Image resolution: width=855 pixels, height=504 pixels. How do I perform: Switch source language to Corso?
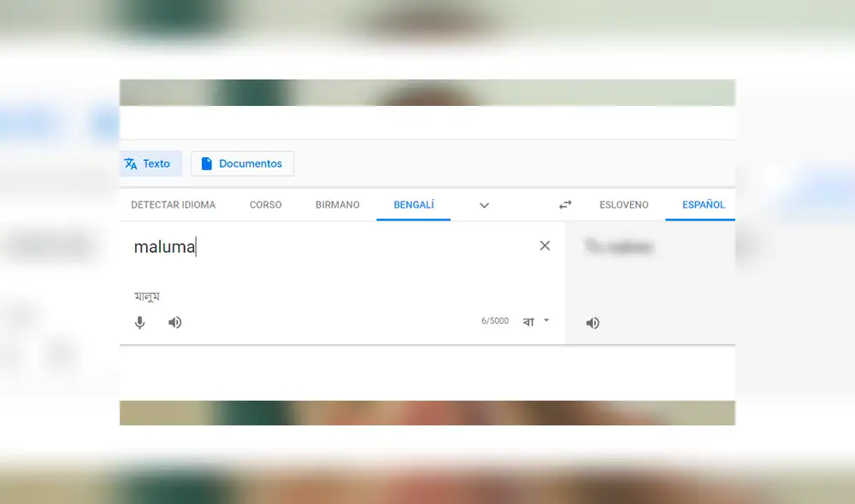[265, 204]
